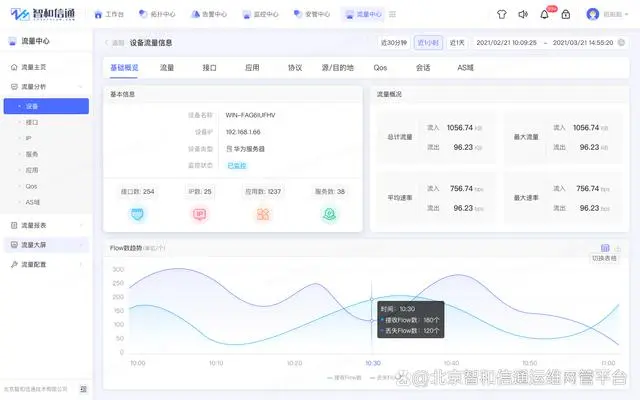Open the 告警中心 alarm icon in top navigation
The width and height of the screenshot is (640, 400).
pos(196,14)
